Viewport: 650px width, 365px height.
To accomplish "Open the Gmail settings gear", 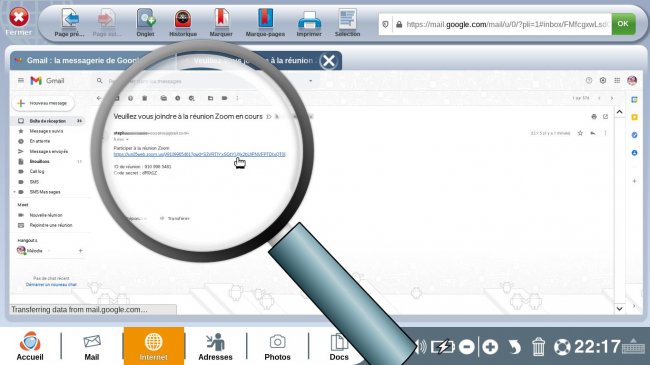I will pyautogui.click(x=603, y=80).
